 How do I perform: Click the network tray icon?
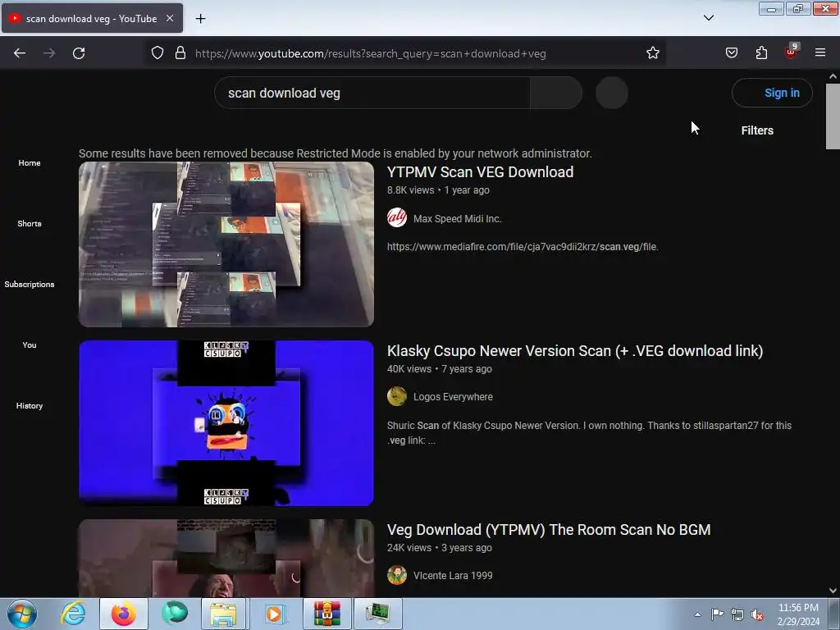pos(737,615)
